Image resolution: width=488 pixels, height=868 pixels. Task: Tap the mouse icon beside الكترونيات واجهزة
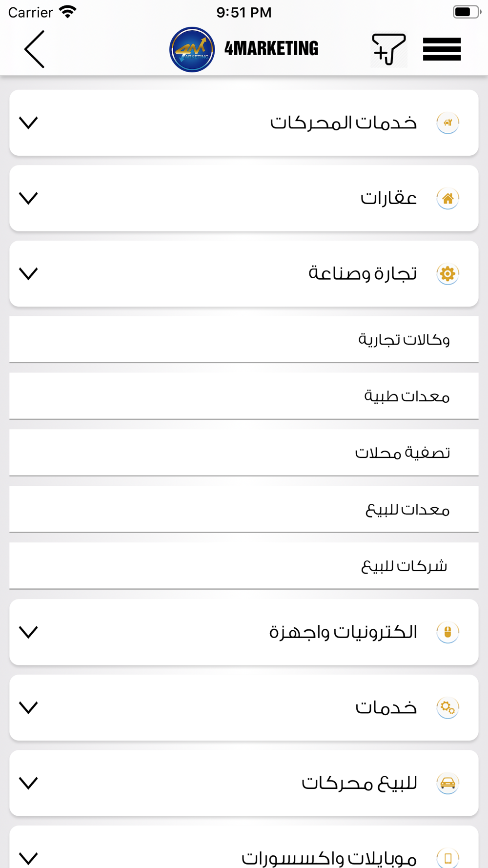tap(447, 632)
